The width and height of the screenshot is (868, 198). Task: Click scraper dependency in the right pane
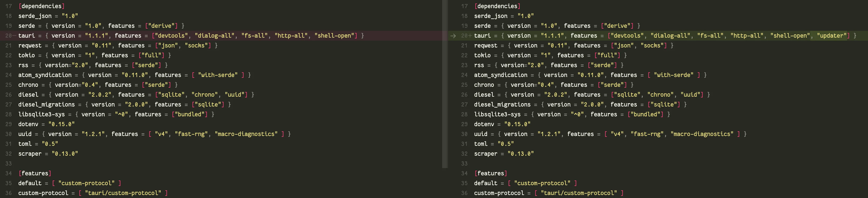tap(486, 154)
